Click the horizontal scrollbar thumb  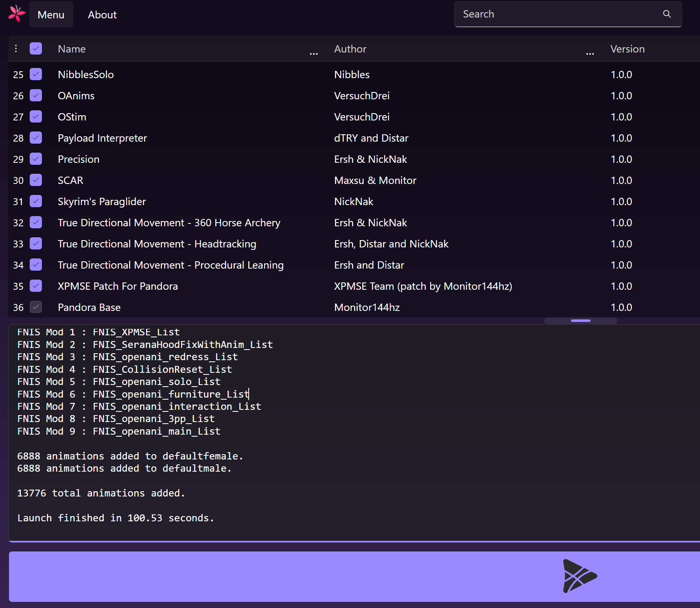point(580,321)
